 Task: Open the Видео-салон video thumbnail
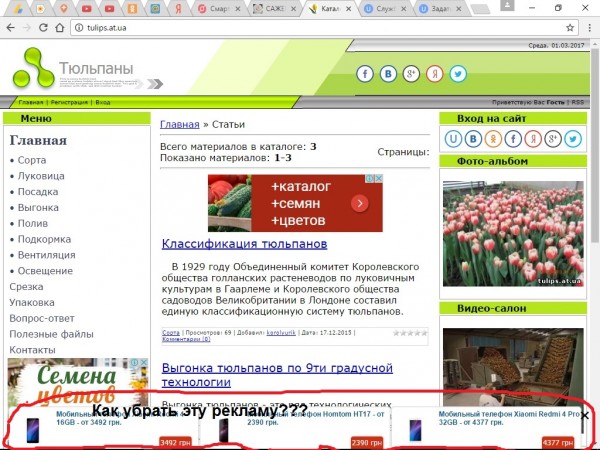coord(513,366)
